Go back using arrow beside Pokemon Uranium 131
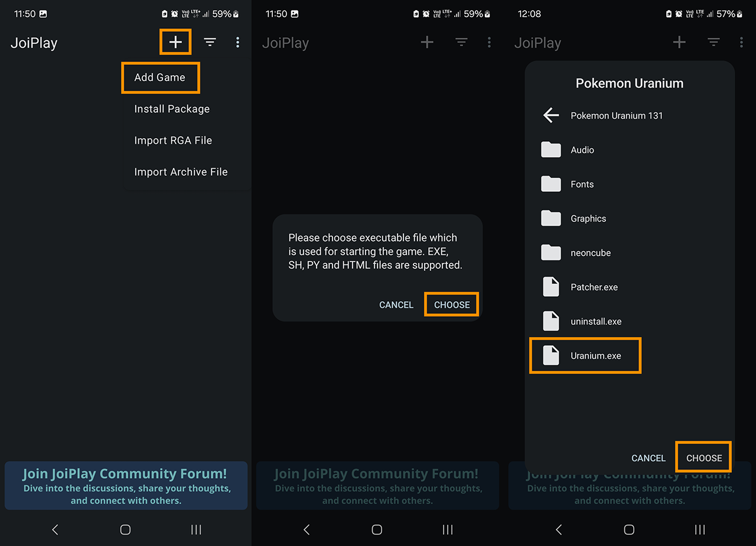Viewport: 756px width, 546px height. click(x=550, y=115)
